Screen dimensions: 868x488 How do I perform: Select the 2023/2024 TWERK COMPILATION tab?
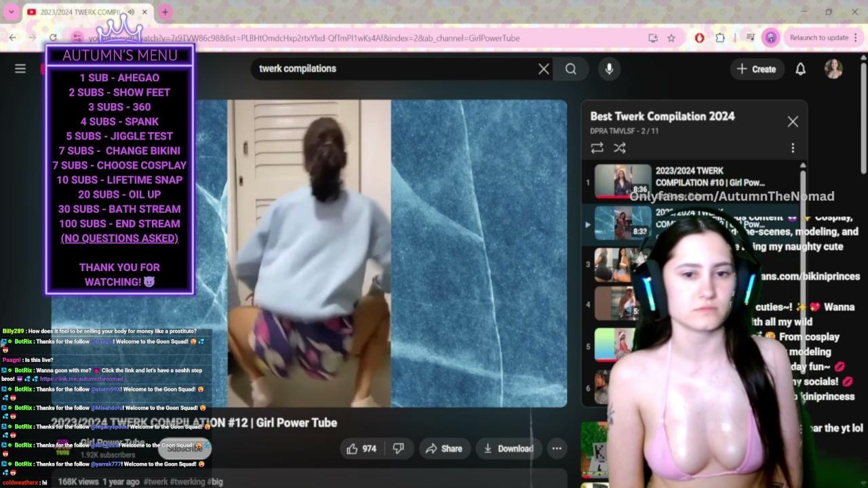point(87,12)
